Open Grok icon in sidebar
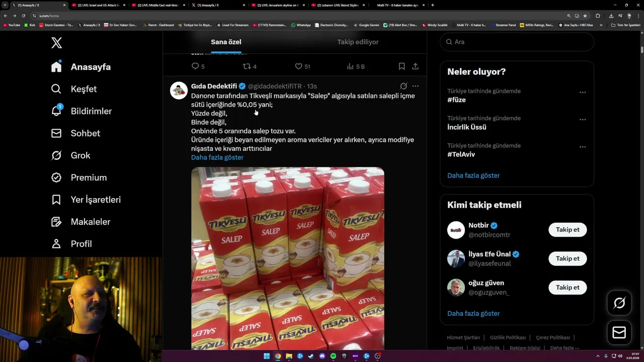Image resolution: width=644 pixels, height=362 pixels. 56,155
